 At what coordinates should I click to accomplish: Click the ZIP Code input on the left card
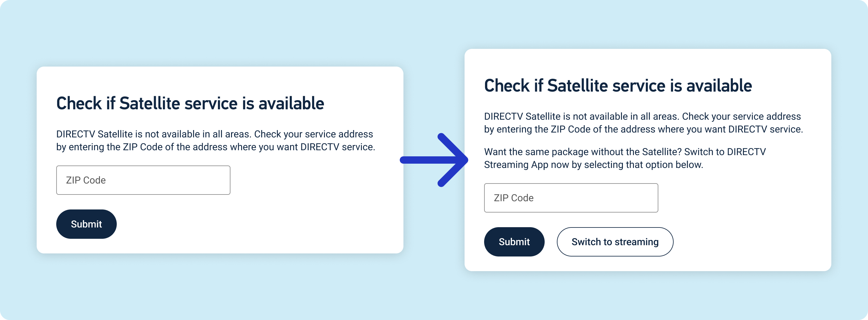pos(143,180)
